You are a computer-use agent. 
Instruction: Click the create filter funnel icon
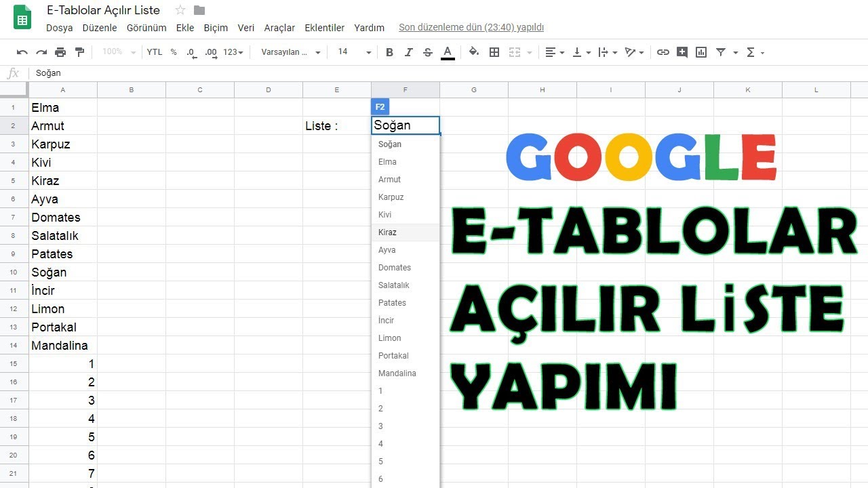click(721, 52)
